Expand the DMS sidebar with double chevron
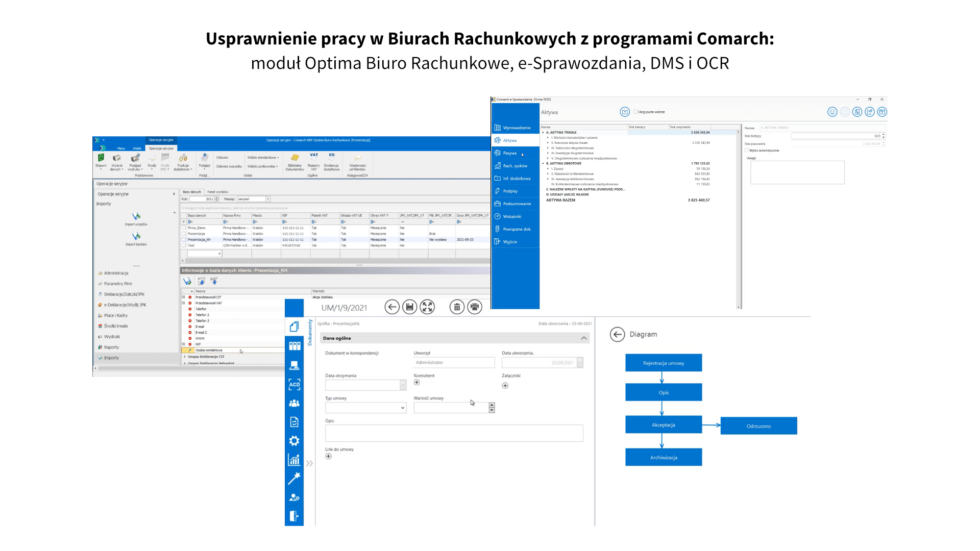The image size is (980, 551). (x=309, y=463)
